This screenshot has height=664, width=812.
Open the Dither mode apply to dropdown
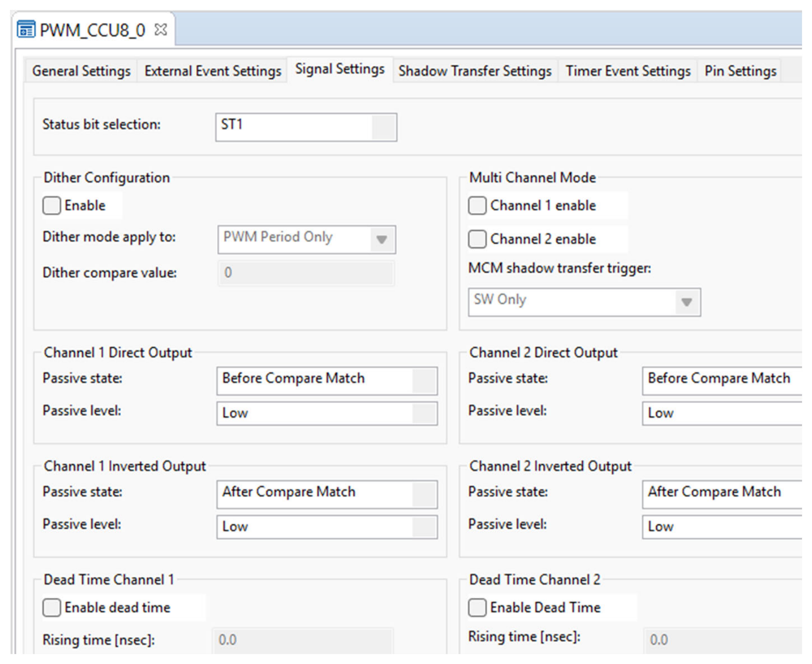pyautogui.click(x=306, y=240)
